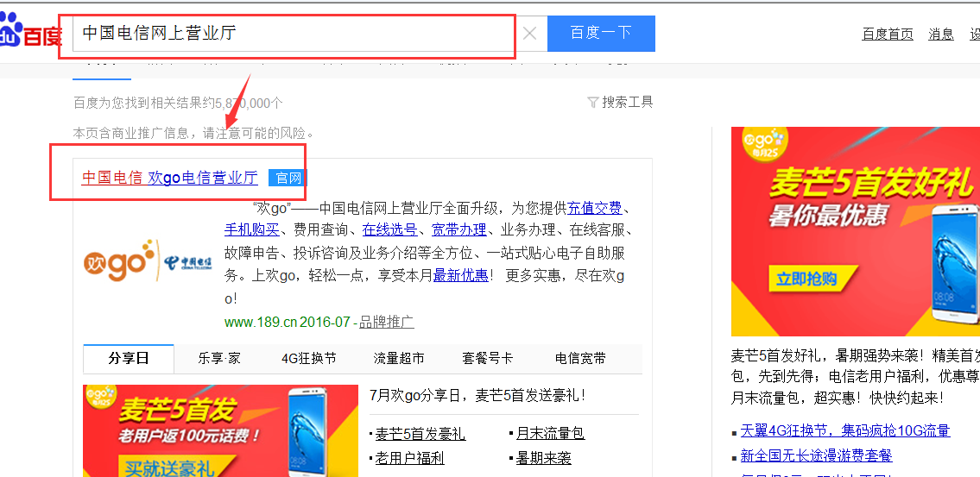Click the 百度一下 search button
The width and height of the screenshot is (980, 477).
[601, 33]
